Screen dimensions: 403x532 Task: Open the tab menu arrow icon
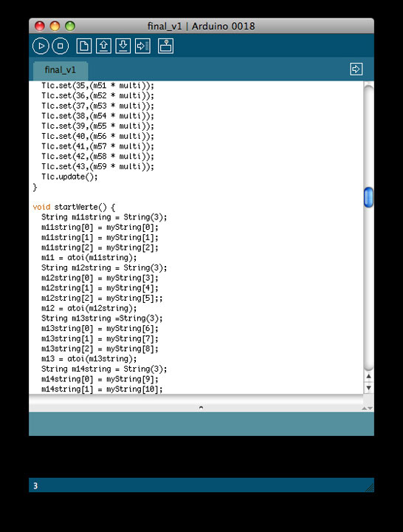click(356, 69)
